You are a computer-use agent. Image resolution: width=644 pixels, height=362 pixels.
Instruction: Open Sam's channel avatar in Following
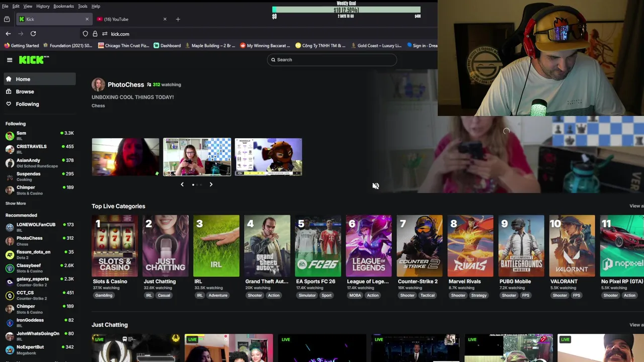[x=10, y=136]
